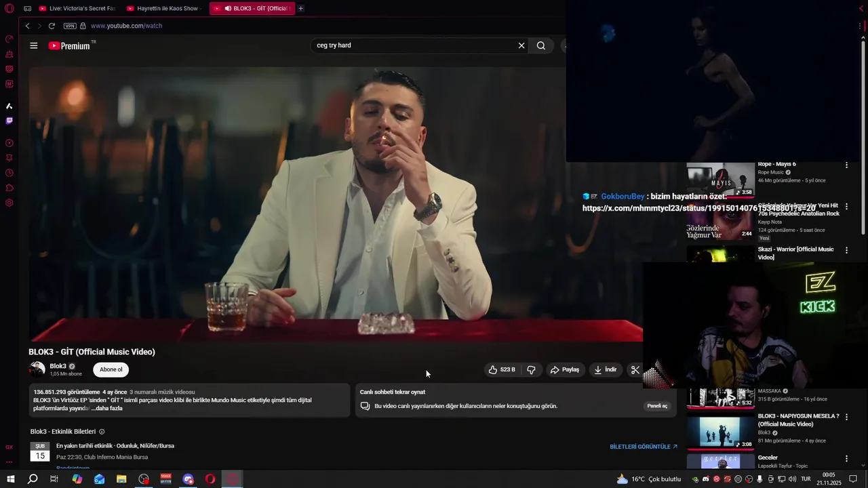Open the Blok3 channel name link

(58, 366)
